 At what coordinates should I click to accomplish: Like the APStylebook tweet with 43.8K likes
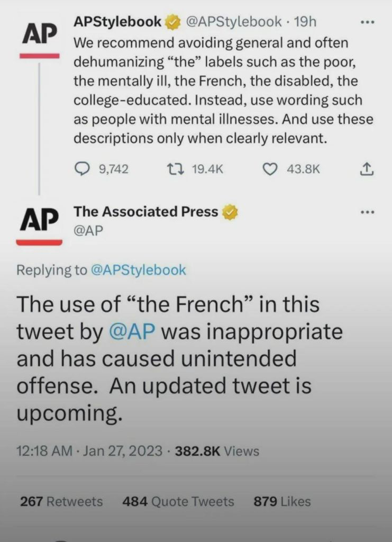(270, 169)
